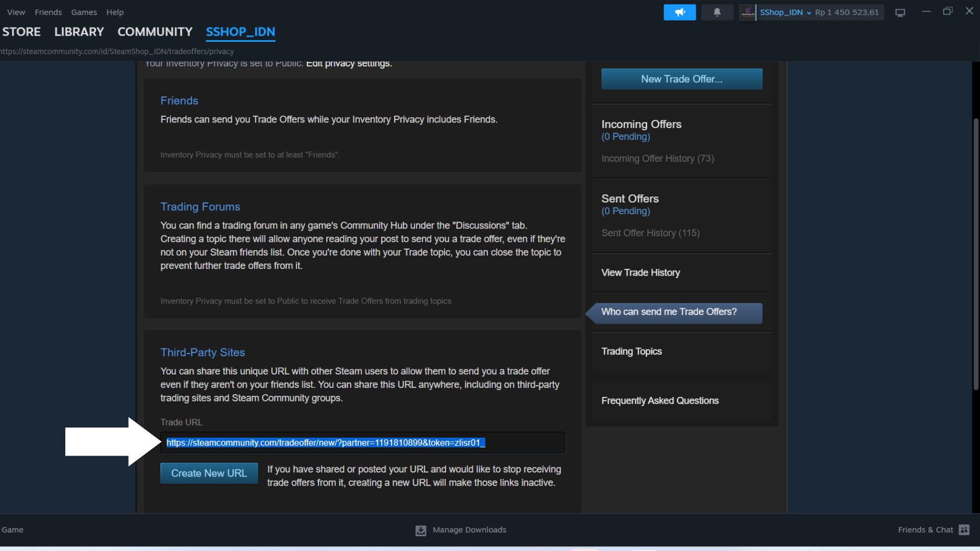Click the SShop_IDN profile avatar thumbnail

tap(747, 12)
